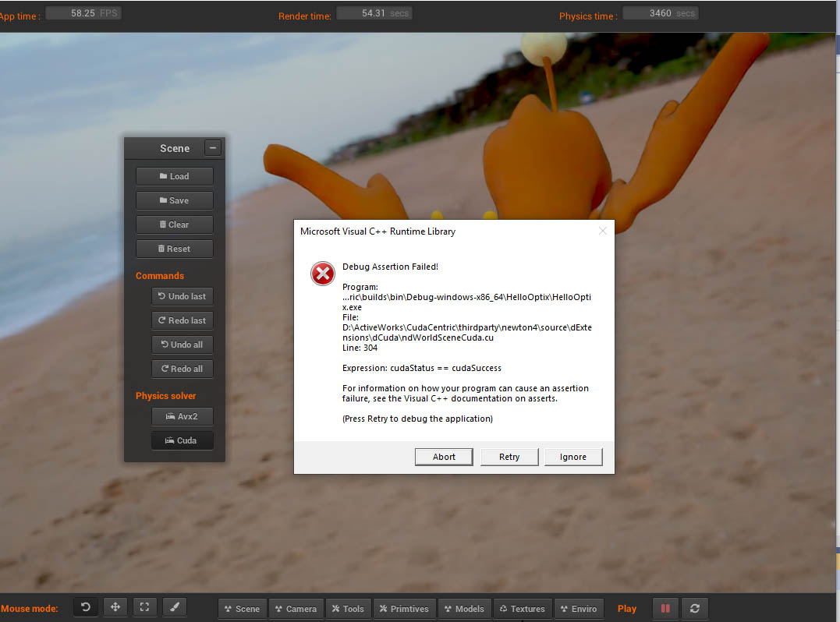Select the frame selection mouse mode icon
This screenshot has width=840, height=622.
(144, 607)
